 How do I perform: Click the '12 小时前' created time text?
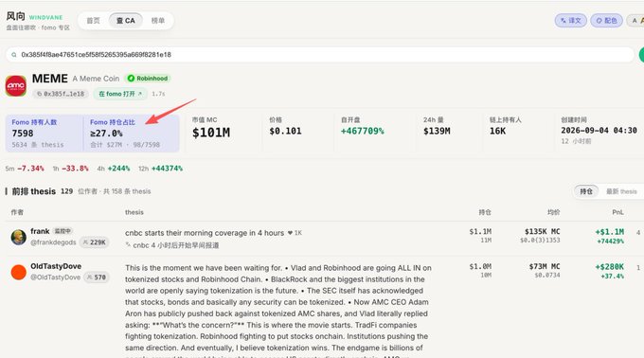pyautogui.click(x=576, y=141)
